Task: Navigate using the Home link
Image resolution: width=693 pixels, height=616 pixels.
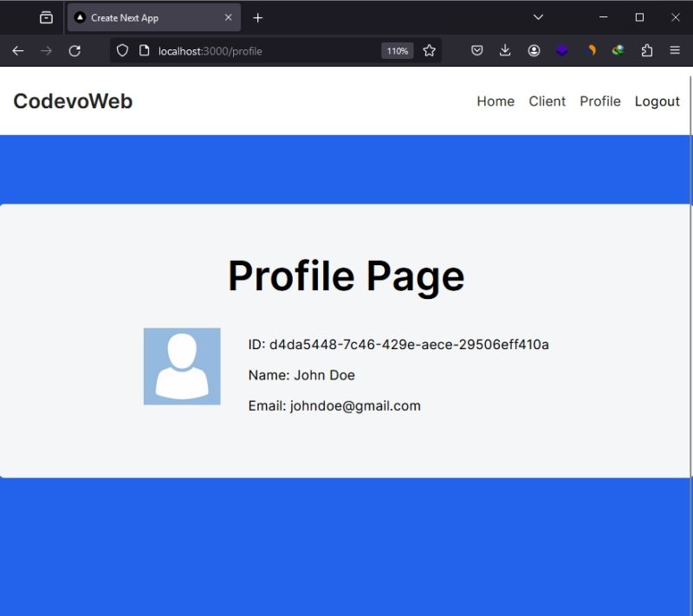Action: [x=495, y=101]
